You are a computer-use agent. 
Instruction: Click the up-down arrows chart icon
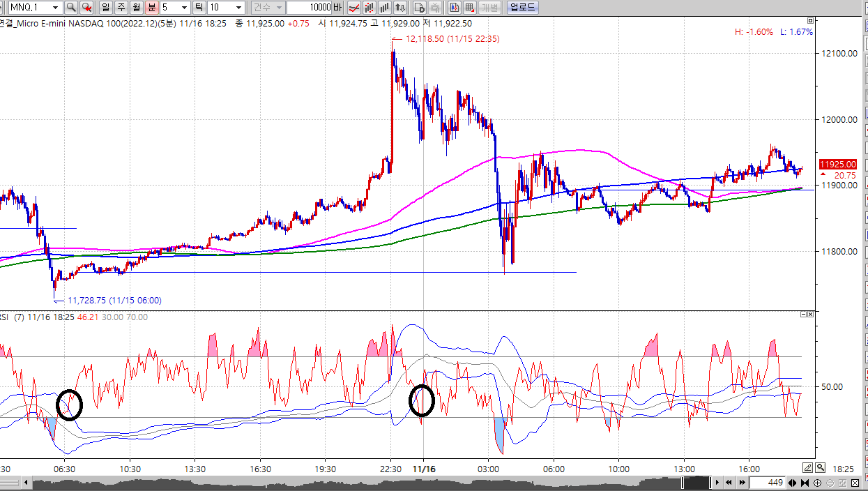click(399, 8)
